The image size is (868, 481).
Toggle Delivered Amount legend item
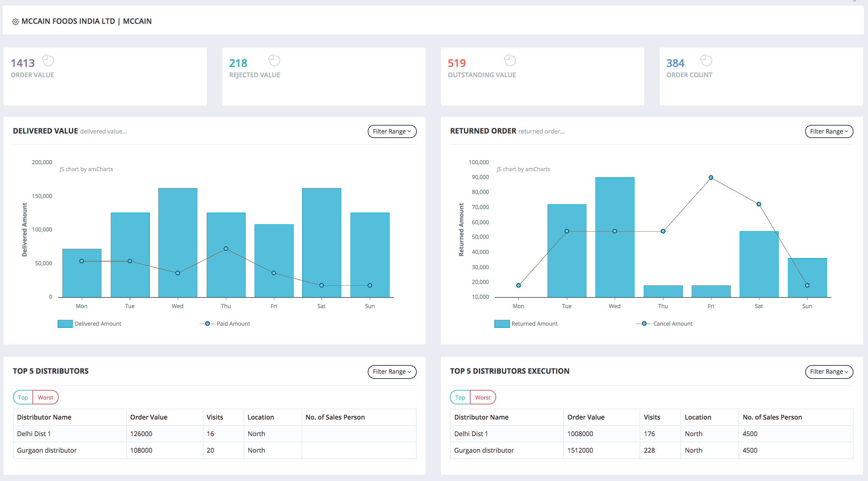pos(90,324)
